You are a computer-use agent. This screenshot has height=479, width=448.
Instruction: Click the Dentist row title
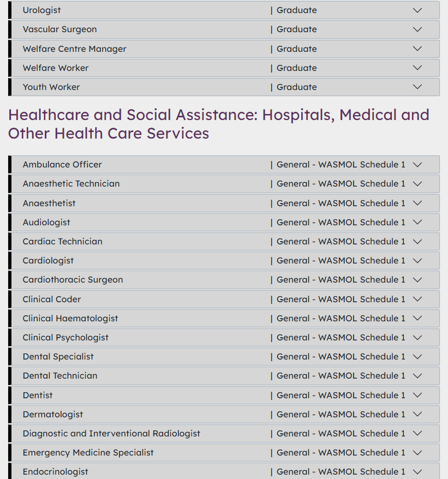point(38,396)
